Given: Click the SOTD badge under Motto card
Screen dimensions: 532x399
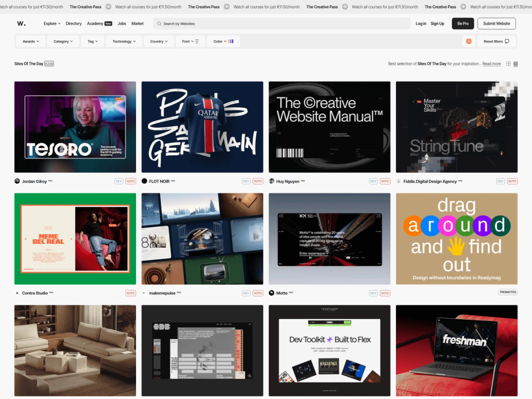Looking at the screenshot, I should coord(385,293).
